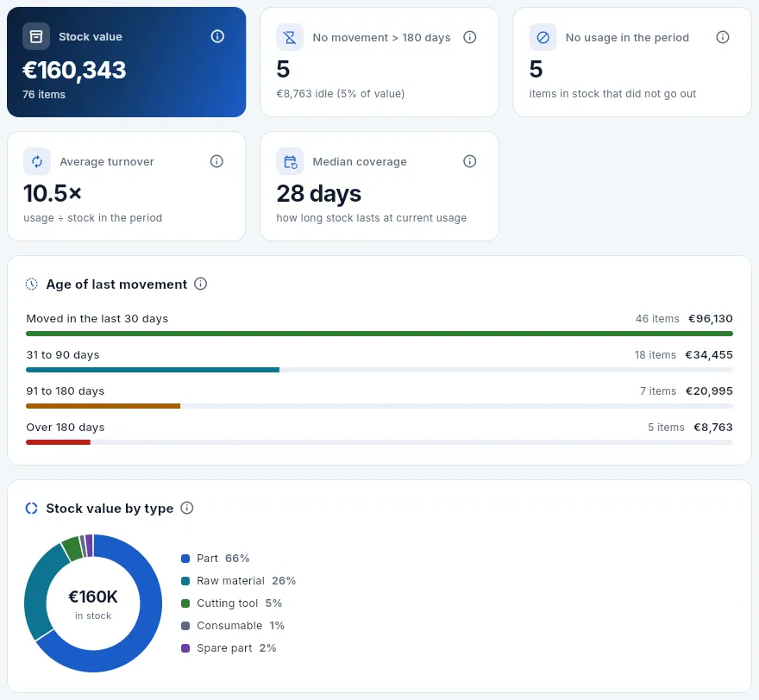Viewport: 759px width, 700px height.
Task: Show info for No usage in the period
Action: tap(723, 37)
